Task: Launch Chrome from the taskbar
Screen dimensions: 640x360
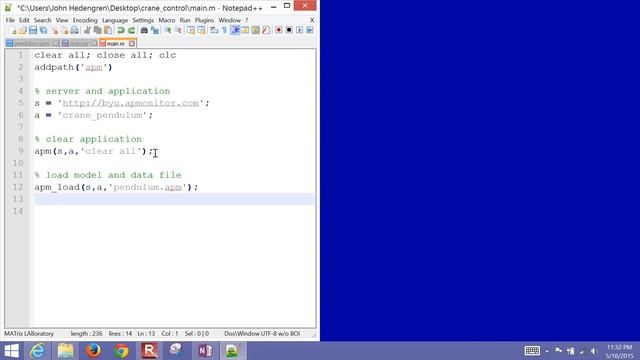Action: (x=121, y=351)
